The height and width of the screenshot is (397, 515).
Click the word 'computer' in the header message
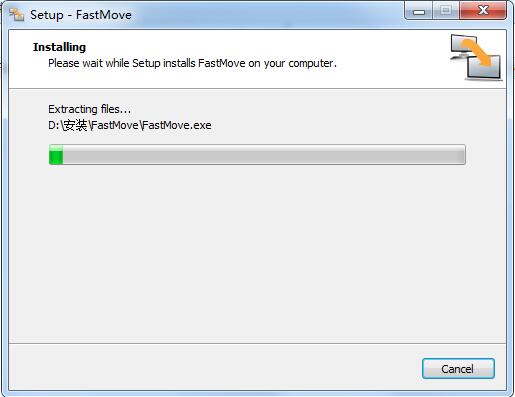pyautogui.click(x=311, y=63)
